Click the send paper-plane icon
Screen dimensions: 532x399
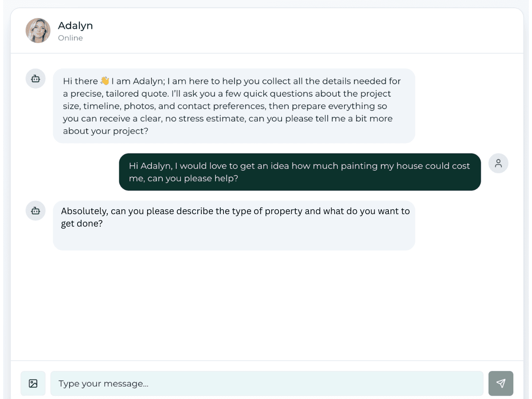(501, 383)
